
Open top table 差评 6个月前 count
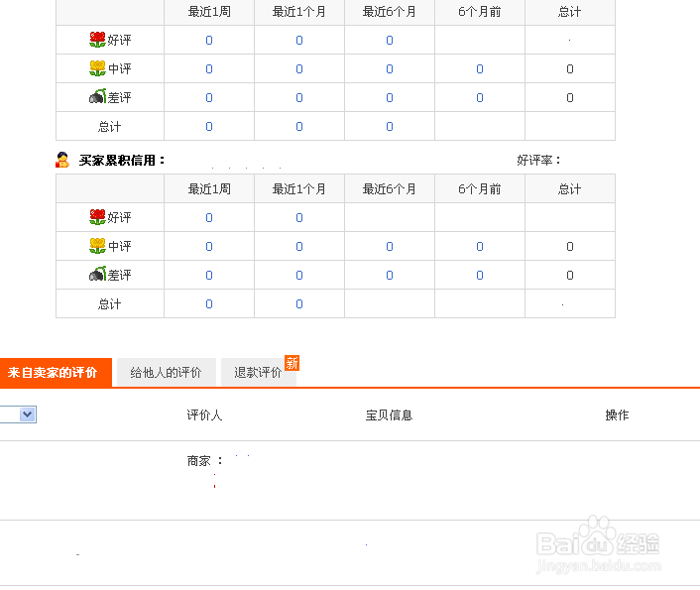480,97
